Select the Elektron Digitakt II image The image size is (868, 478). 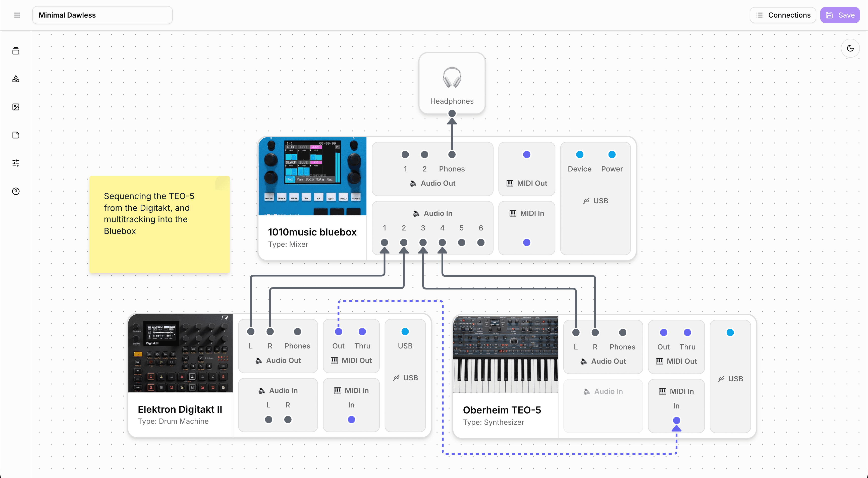180,353
